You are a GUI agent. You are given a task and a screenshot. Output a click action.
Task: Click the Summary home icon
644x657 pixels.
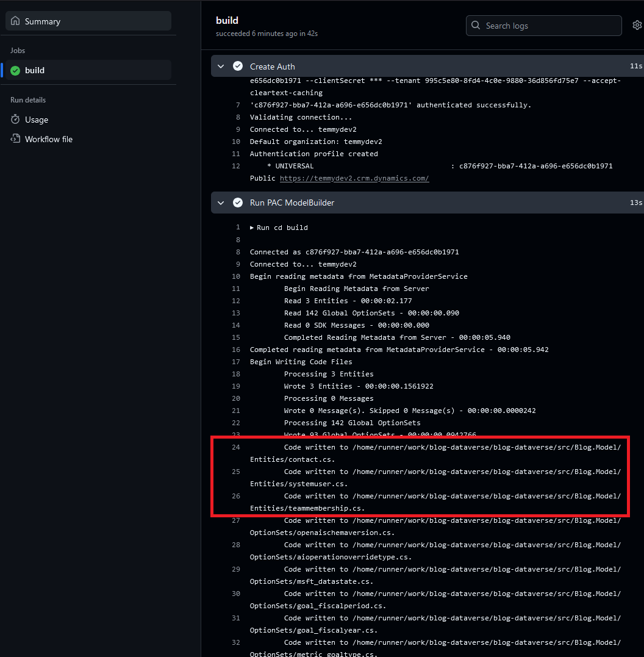15,21
